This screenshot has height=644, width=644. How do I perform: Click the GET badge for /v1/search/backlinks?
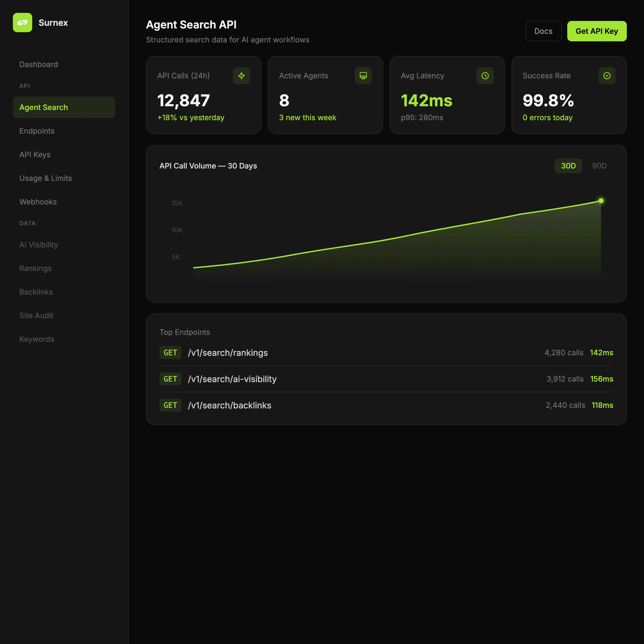(x=170, y=405)
